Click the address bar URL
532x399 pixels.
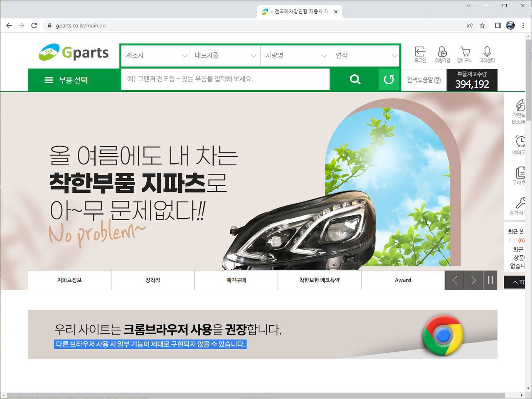point(81,25)
